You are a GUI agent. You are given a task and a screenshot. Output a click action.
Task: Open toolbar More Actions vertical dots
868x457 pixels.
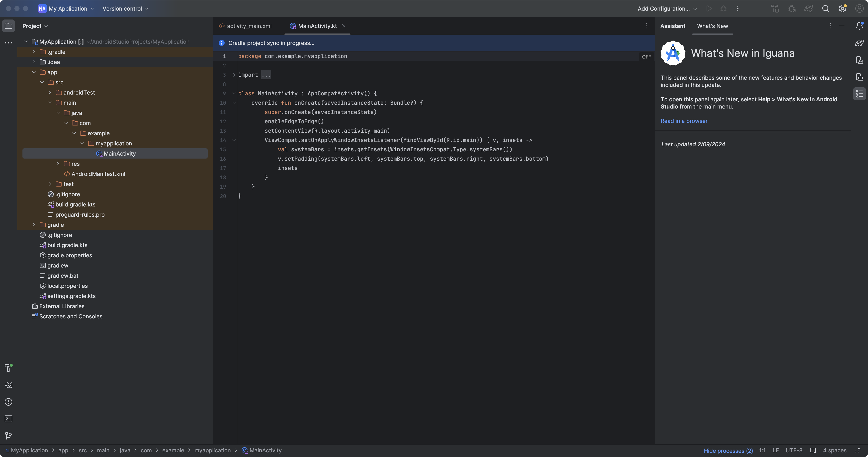click(738, 9)
